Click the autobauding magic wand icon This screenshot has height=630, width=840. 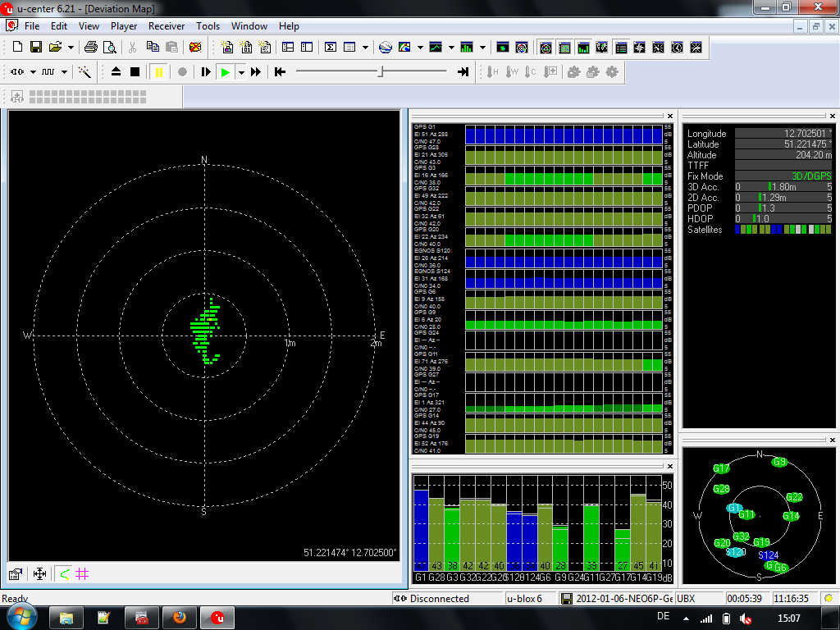pos(84,72)
